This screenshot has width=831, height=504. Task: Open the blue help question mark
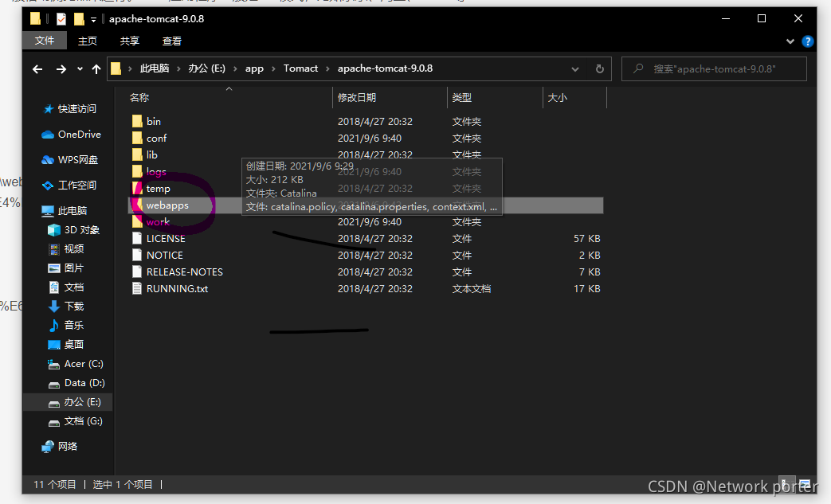[808, 41]
